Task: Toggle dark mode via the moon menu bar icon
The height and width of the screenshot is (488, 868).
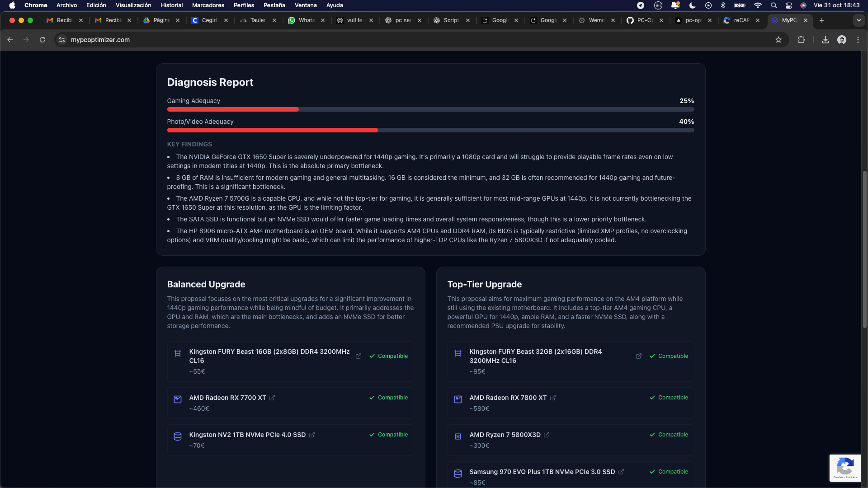Action: click(692, 5)
